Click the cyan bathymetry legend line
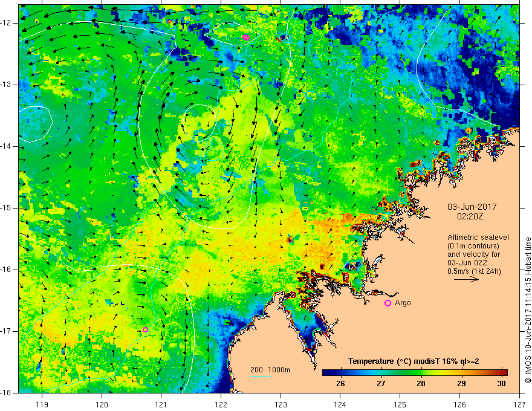The height and width of the screenshot is (411, 532). [x=260, y=376]
